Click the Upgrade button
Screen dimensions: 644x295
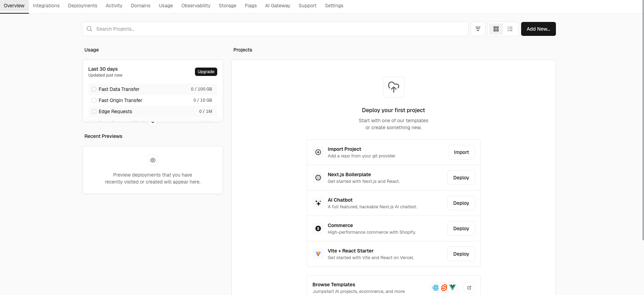[206, 72]
